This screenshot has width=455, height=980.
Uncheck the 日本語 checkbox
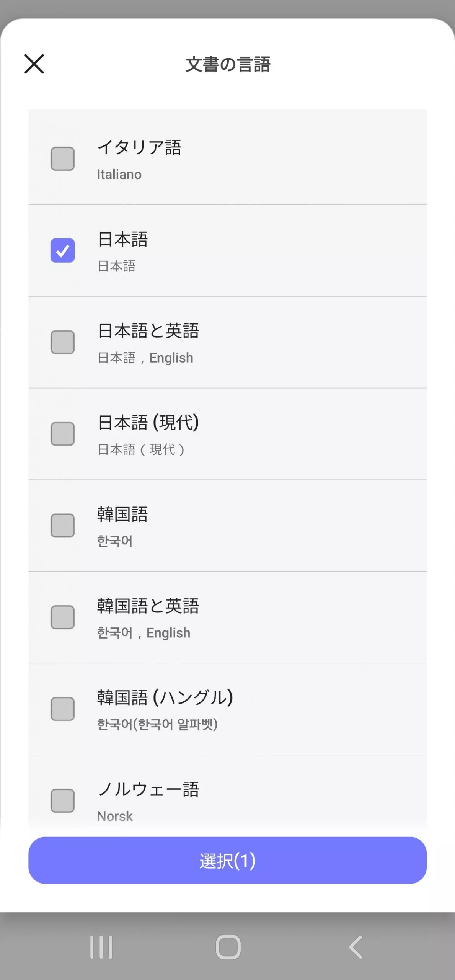[62, 250]
